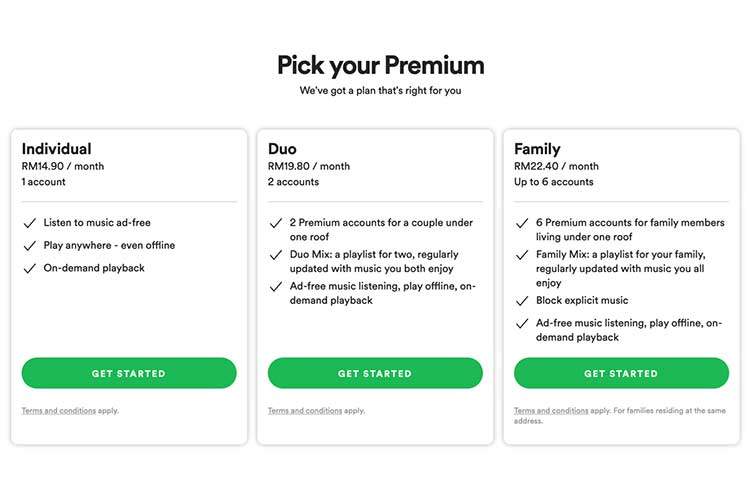Click checkmark beside Listen to music ad-free
750x500 pixels.
28,223
